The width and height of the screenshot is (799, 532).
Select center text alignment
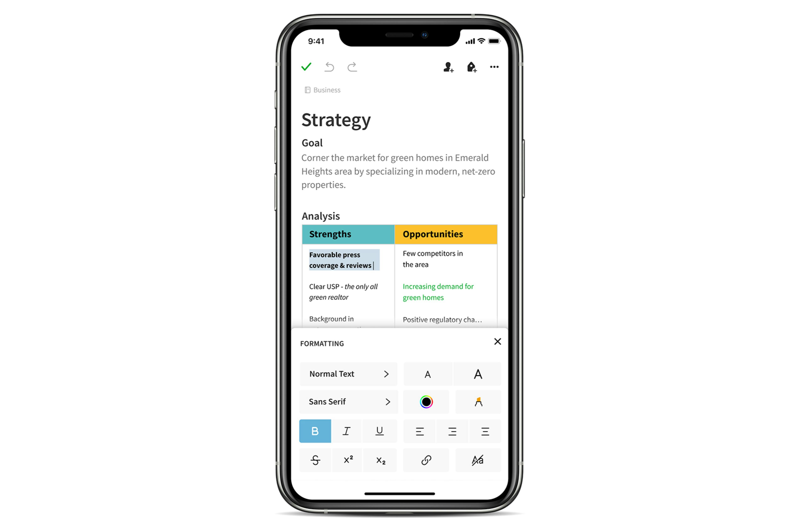click(453, 431)
